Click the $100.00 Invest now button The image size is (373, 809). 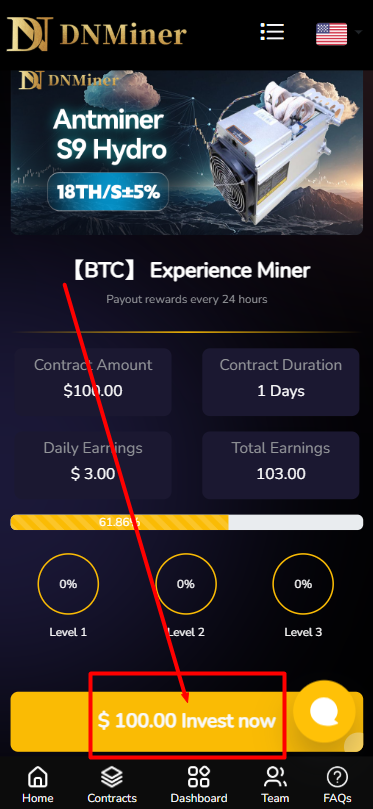pyautogui.click(x=187, y=721)
